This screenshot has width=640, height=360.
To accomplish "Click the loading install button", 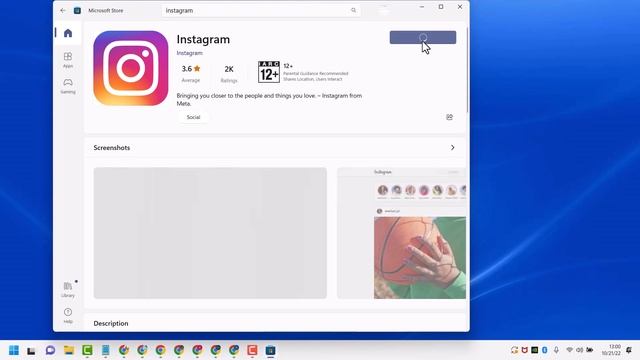I will (423, 37).
